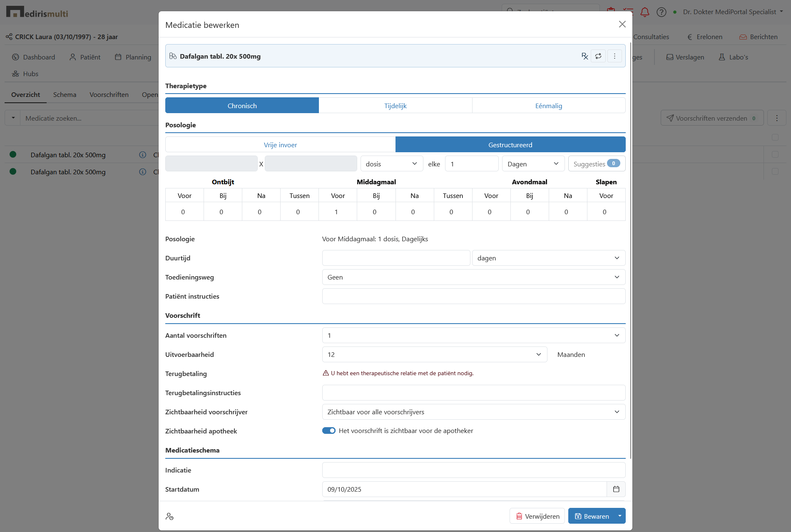Viewport: 791px width, 532px height.
Task: Open the Labo's menu item
Action: 734,57
